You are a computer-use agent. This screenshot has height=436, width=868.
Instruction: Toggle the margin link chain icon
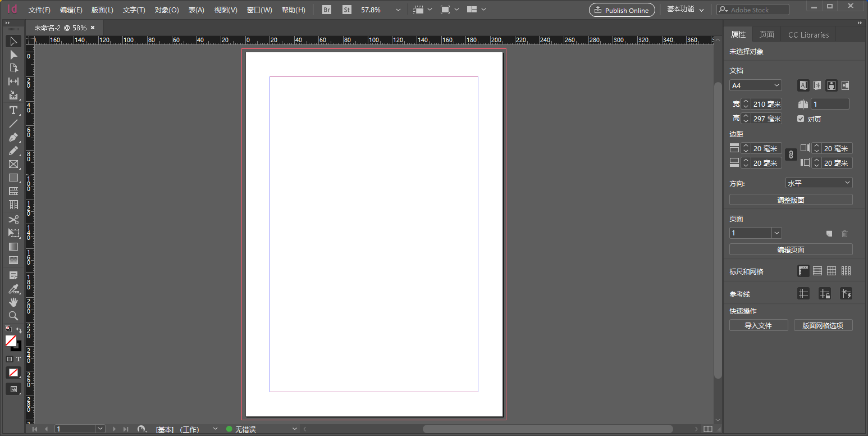[791, 155]
